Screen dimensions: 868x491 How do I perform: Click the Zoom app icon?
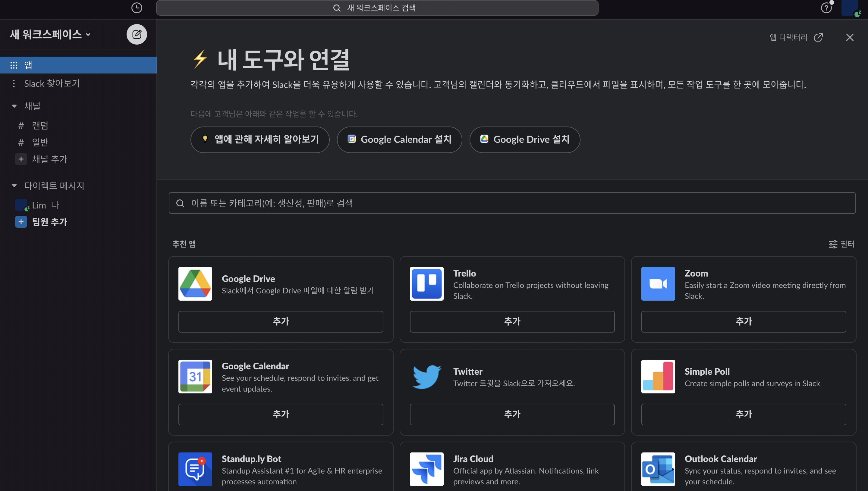point(658,284)
